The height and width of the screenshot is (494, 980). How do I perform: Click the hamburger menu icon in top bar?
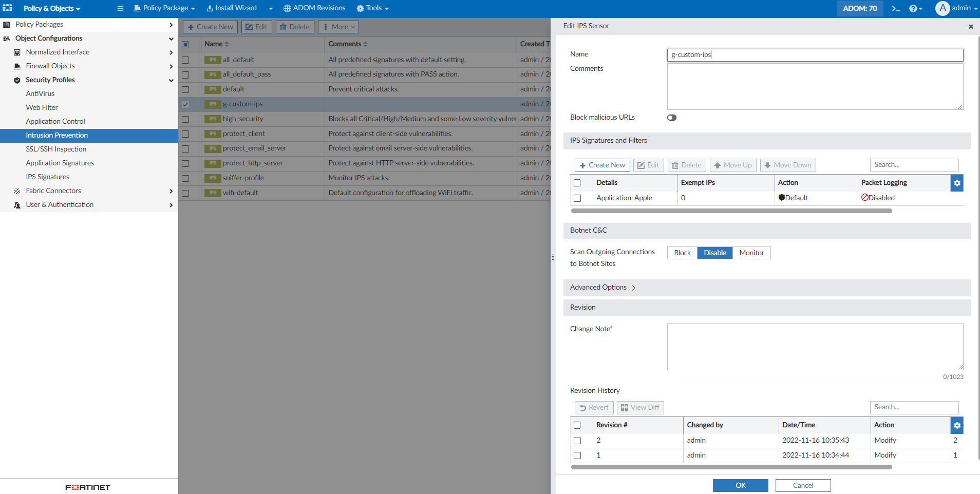120,9
